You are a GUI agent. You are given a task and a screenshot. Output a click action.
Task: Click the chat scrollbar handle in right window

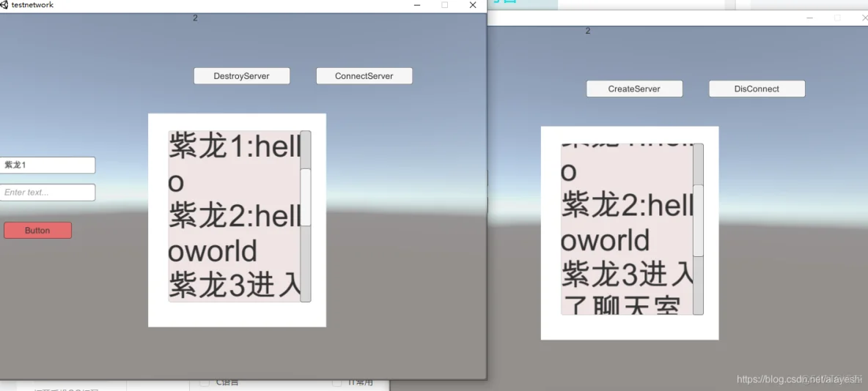[x=699, y=220]
